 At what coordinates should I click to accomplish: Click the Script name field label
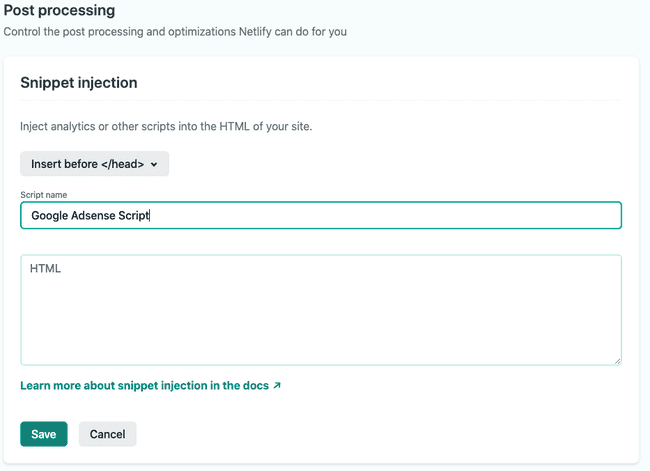point(44,195)
